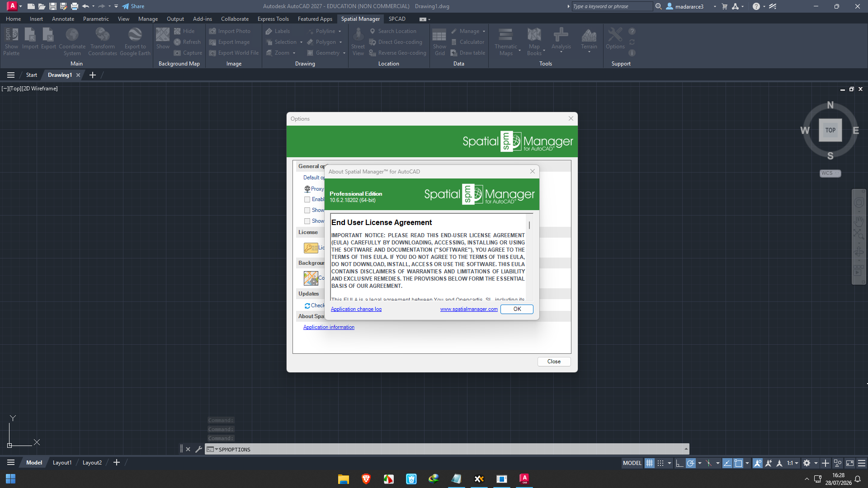Expand the Geometry dropdown
This screenshot has width=868, height=488.
click(x=344, y=53)
